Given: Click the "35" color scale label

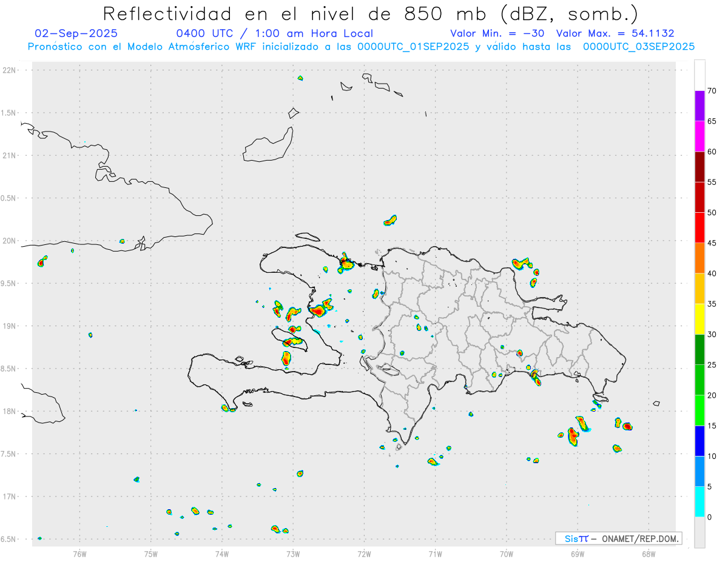Looking at the screenshot, I should point(712,304).
